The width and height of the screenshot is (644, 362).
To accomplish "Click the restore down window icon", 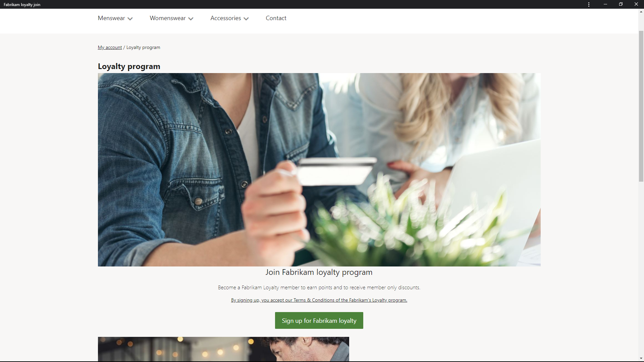I will [x=621, y=4].
